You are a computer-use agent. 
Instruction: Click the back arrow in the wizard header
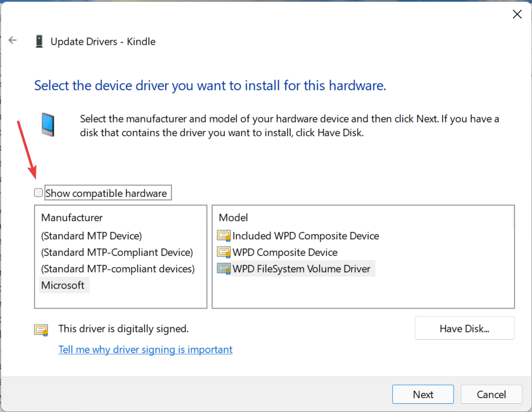tap(13, 41)
